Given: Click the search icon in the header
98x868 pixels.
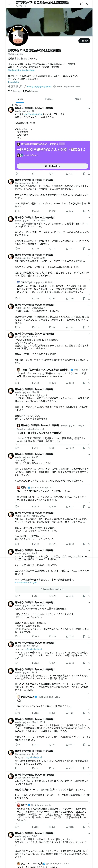Looking at the screenshot, I should [x=88, y=4].
